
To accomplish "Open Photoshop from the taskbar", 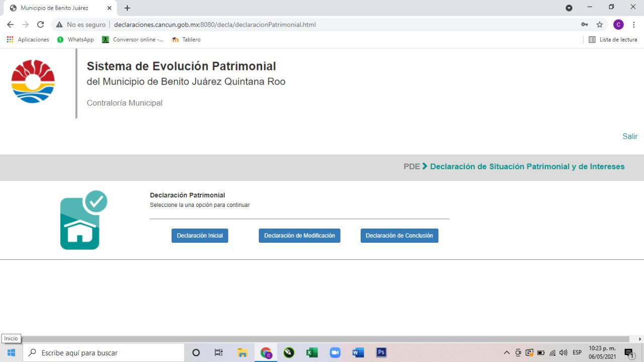I will (x=381, y=352).
